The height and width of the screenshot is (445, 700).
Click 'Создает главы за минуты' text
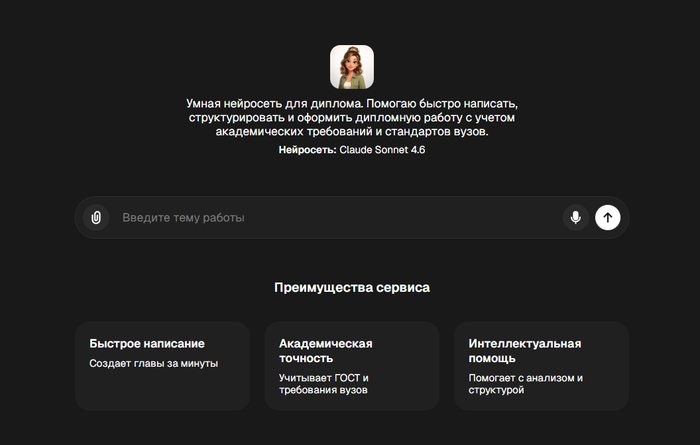154,363
